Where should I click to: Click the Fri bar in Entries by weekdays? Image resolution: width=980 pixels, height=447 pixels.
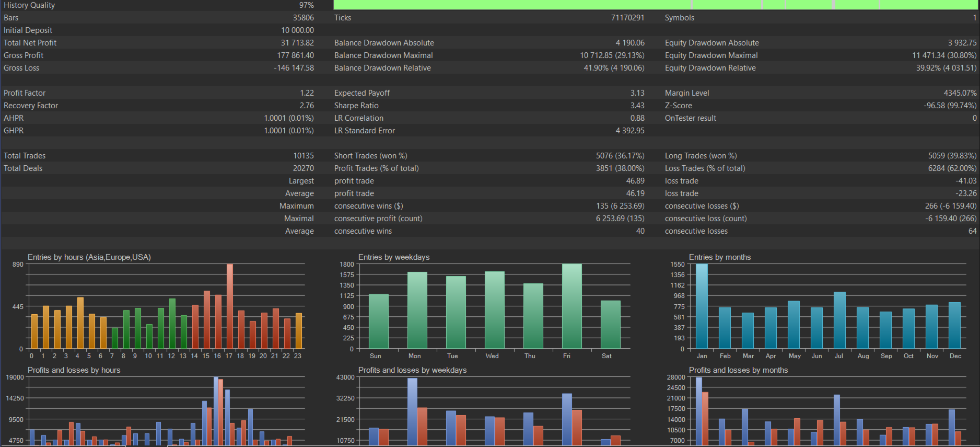coord(571,306)
